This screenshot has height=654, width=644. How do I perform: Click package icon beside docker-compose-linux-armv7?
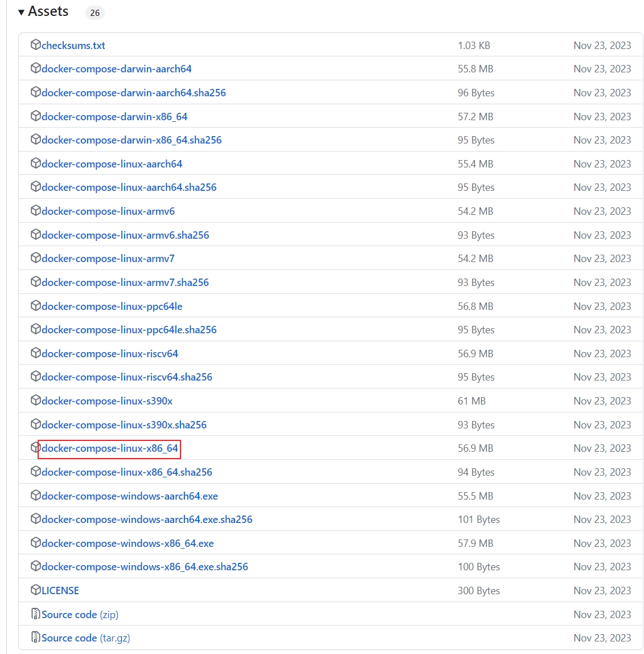tap(35, 257)
